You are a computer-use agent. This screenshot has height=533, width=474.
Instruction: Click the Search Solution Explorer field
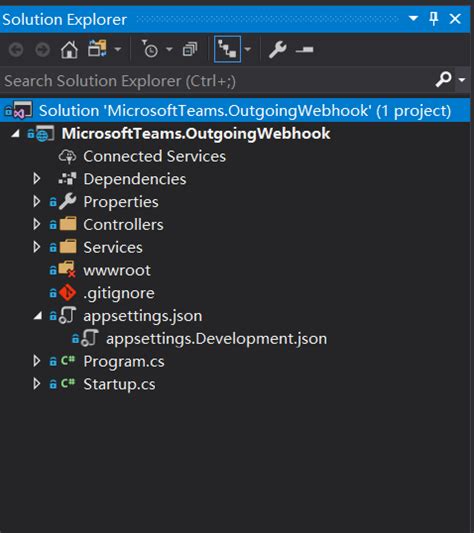pyautogui.click(x=218, y=81)
